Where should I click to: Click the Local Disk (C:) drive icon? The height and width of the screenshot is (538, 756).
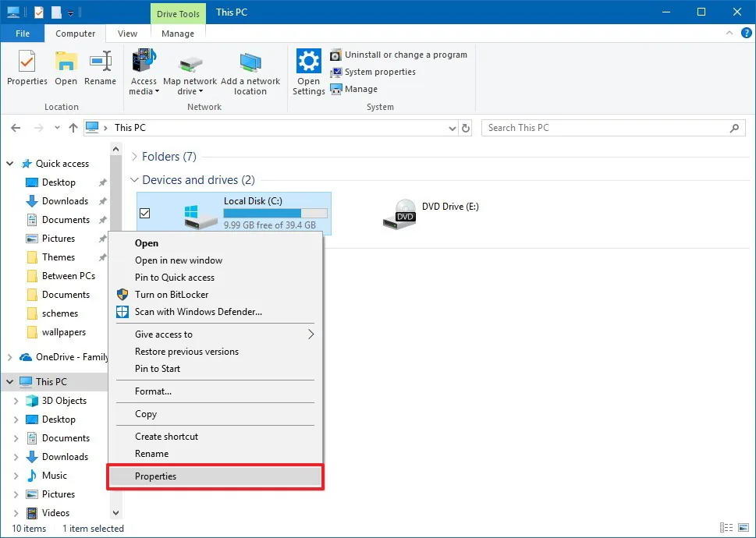pos(200,217)
